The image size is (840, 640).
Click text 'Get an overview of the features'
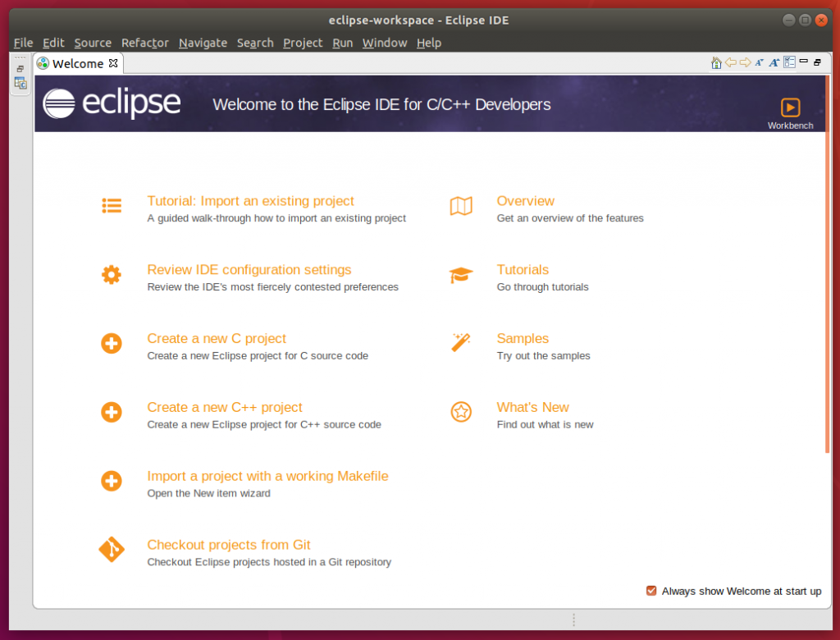tap(570, 218)
